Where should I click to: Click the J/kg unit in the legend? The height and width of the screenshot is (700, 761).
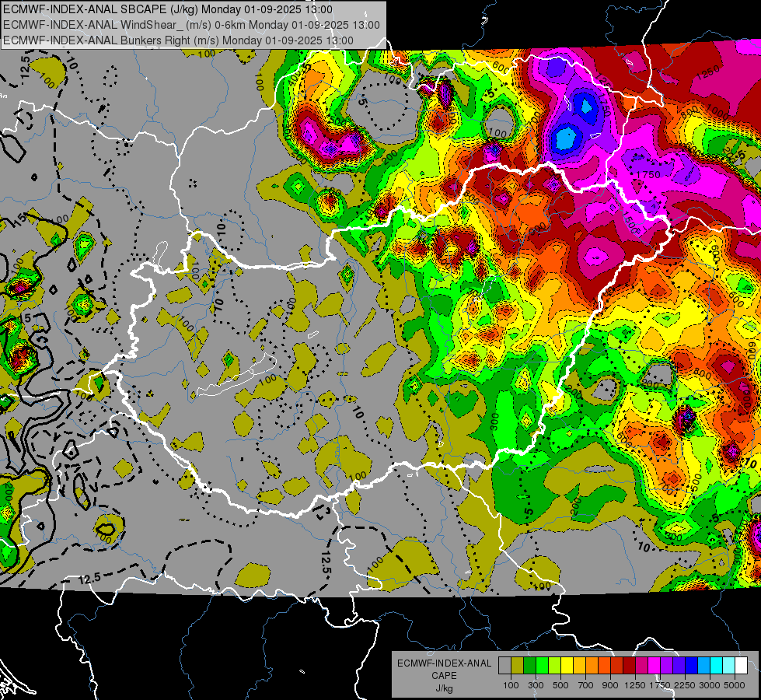click(444, 688)
